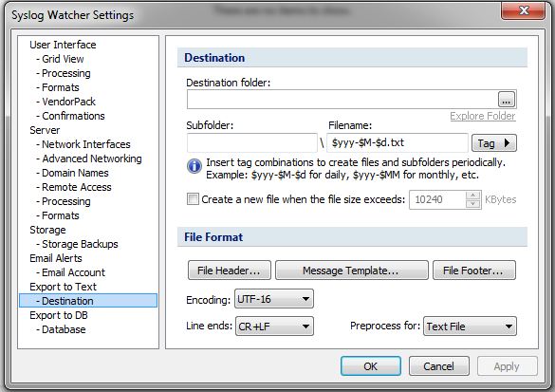Click the blue info icon

coord(194,166)
